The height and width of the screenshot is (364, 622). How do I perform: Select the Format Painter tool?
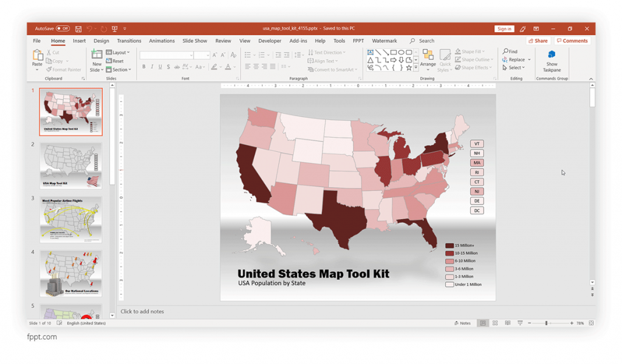click(x=64, y=69)
